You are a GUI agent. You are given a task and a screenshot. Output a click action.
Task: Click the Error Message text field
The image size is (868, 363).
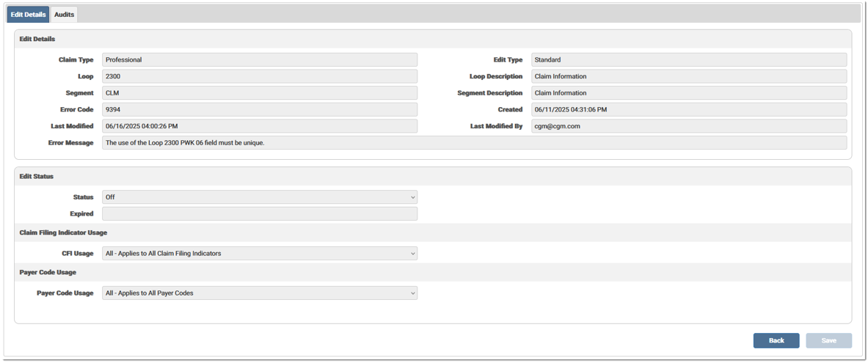pos(473,143)
